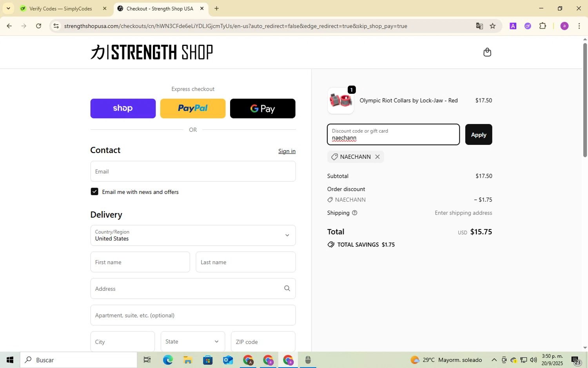The width and height of the screenshot is (588, 368).
Task: Open the purple A extension icon
Action: pos(513,26)
